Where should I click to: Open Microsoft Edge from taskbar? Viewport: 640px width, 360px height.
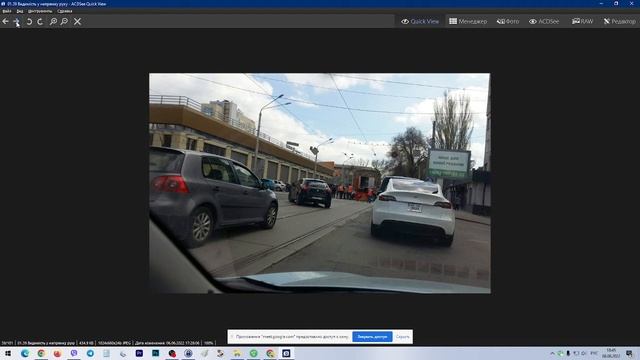coord(24,353)
